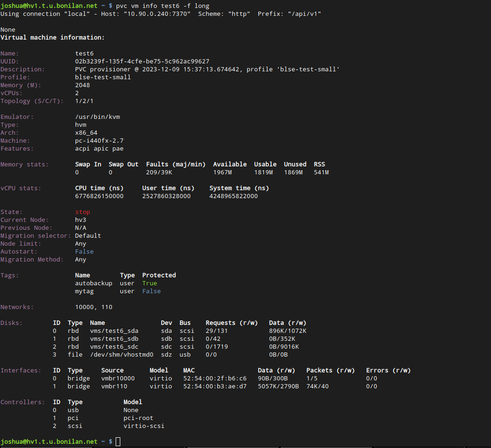Place cursor at the empty terminal prompt

(118, 441)
